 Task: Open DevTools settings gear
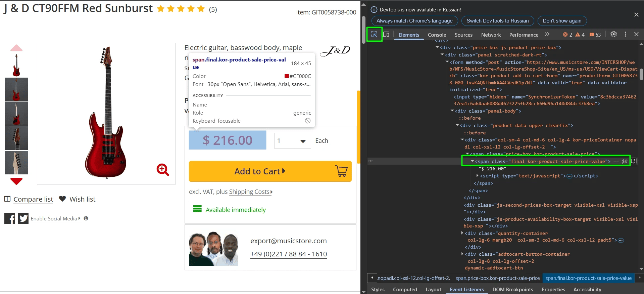click(x=613, y=34)
